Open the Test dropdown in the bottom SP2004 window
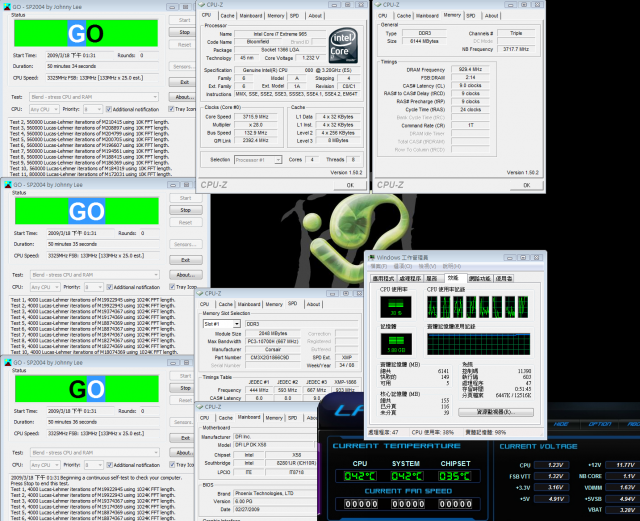 click(x=95, y=452)
